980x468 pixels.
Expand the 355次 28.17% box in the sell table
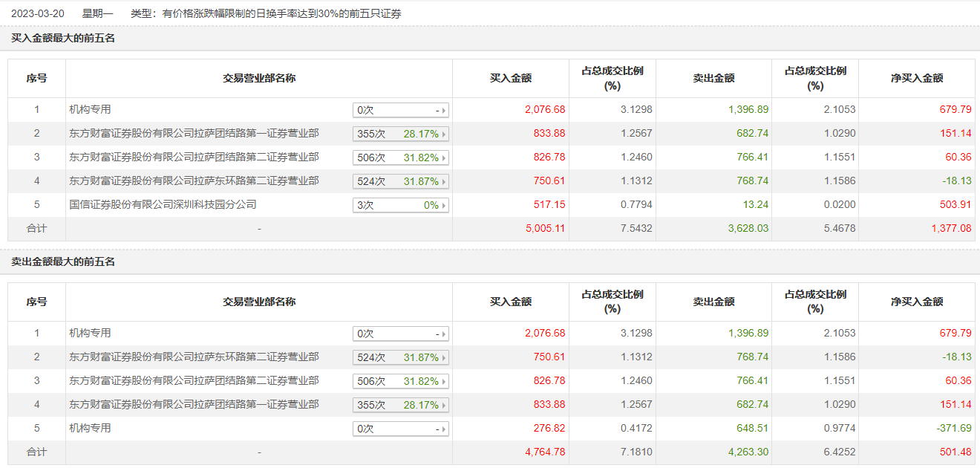click(x=401, y=406)
